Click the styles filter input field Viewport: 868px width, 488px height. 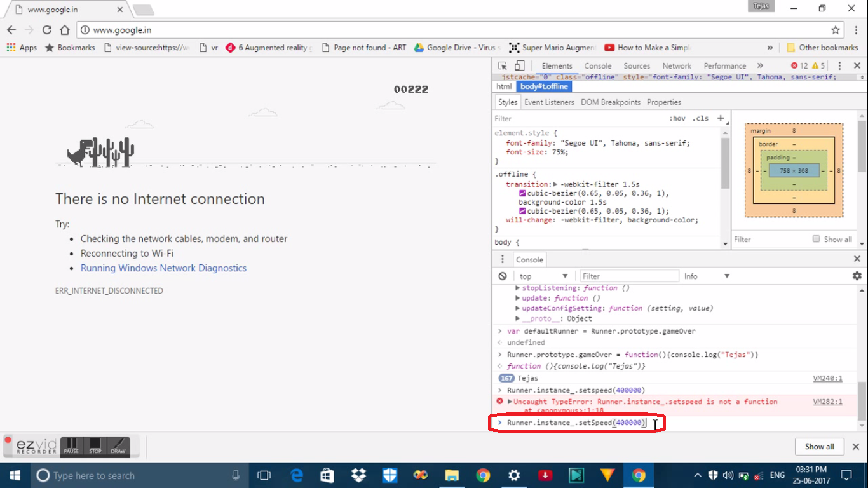(x=578, y=118)
